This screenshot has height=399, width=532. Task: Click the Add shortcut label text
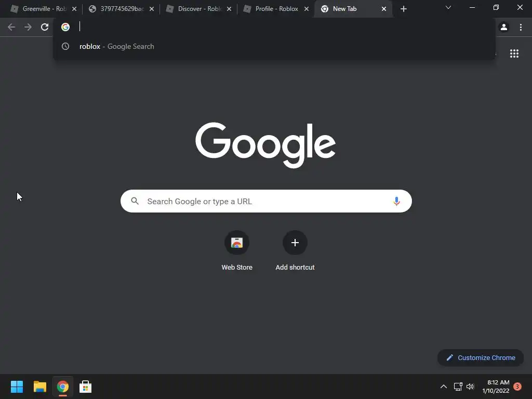coord(295,268)
